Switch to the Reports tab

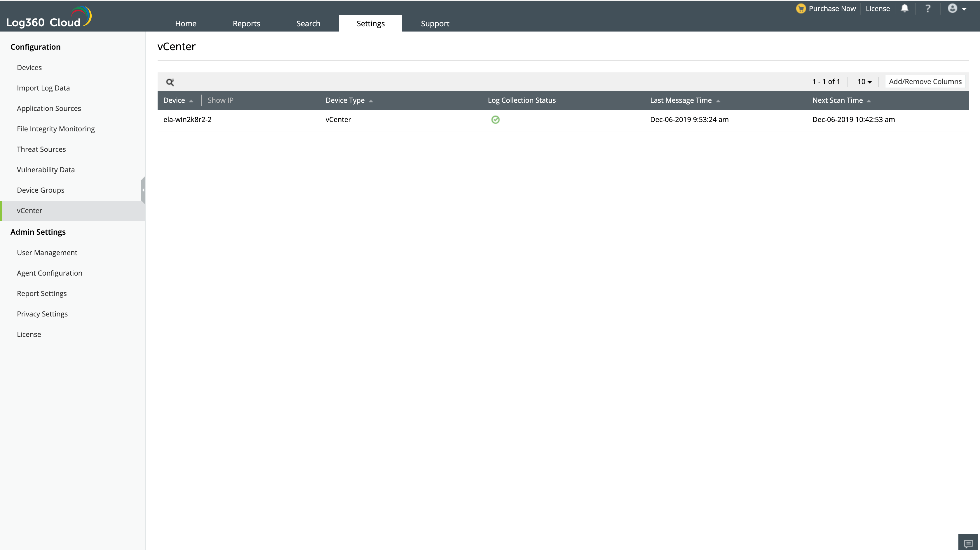tap(246, 23)
